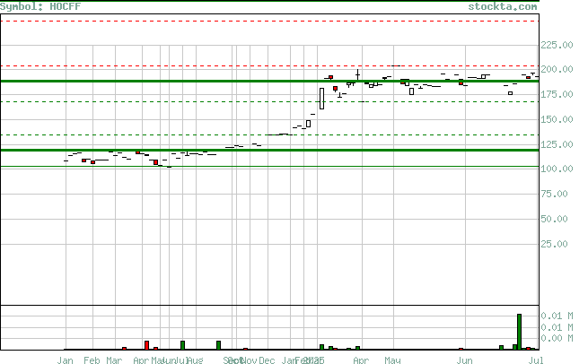Screen dimensions: 588x364
Task: Click the Symbol: HOCFF label
Action: pyautogui.click(x=40, y=6)
